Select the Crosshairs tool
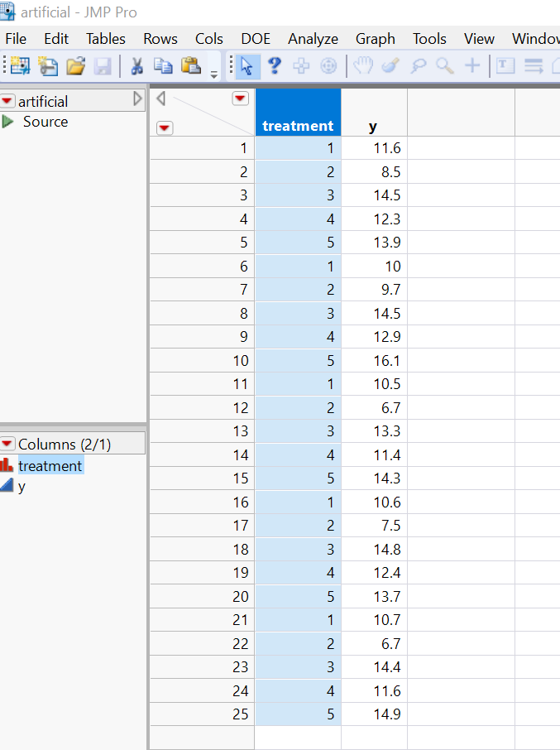 click(x=472, y=65)
